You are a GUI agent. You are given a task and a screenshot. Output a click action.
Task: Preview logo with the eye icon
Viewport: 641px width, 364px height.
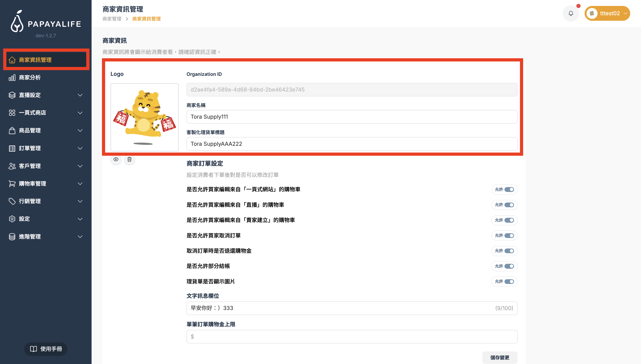pyautogui.click(x=116, y=160)
